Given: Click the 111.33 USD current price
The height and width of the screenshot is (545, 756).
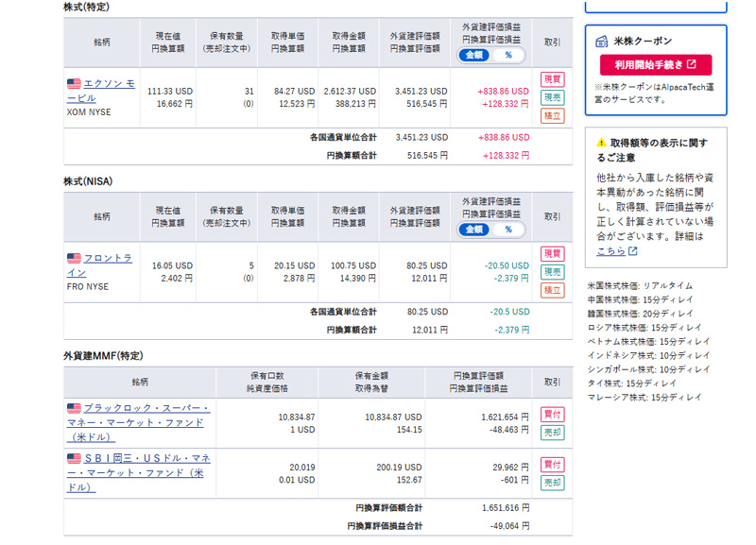Looking at the screenshot, I should tap(170, 91).
